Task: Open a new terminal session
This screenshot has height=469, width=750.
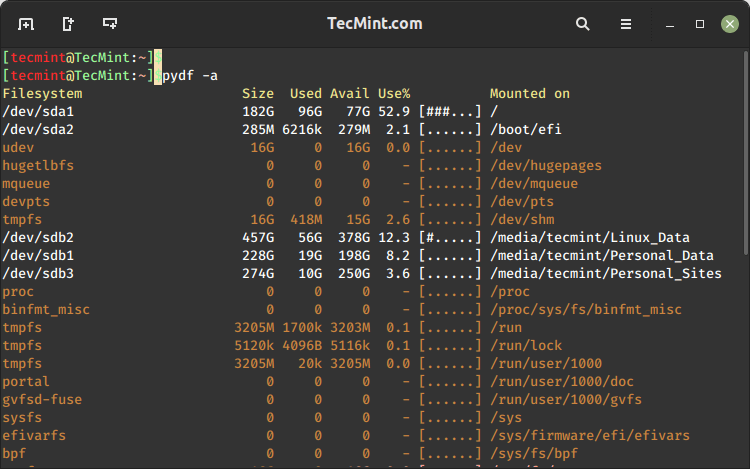Action: coord(25,23)
